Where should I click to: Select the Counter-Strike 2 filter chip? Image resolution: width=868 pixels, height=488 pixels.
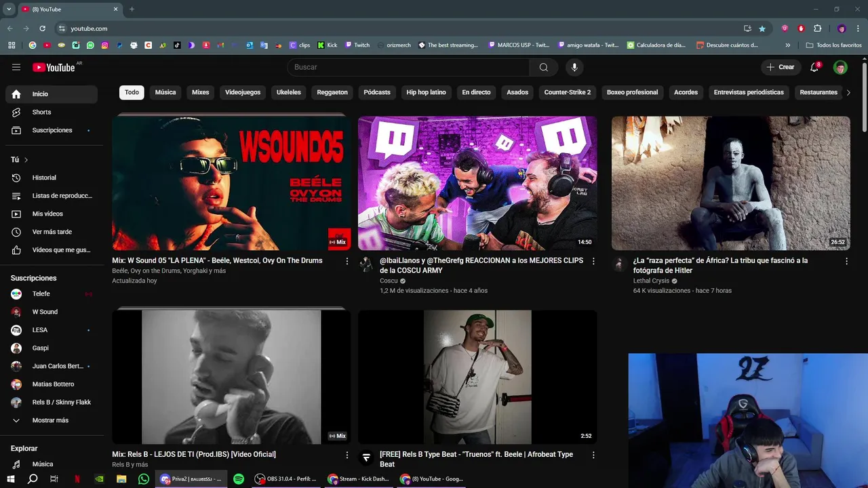567,92
